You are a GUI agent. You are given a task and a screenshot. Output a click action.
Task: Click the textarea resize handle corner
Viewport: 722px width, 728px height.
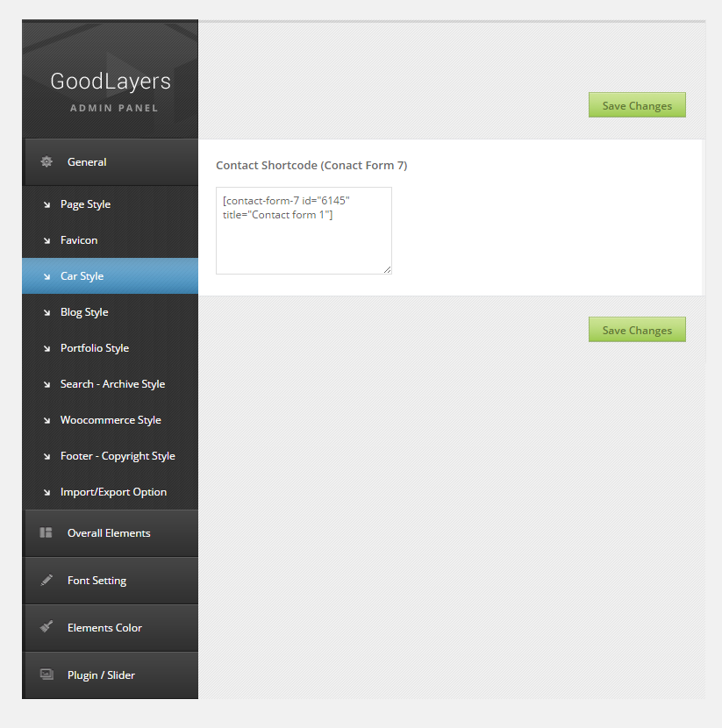coord(387,270)
